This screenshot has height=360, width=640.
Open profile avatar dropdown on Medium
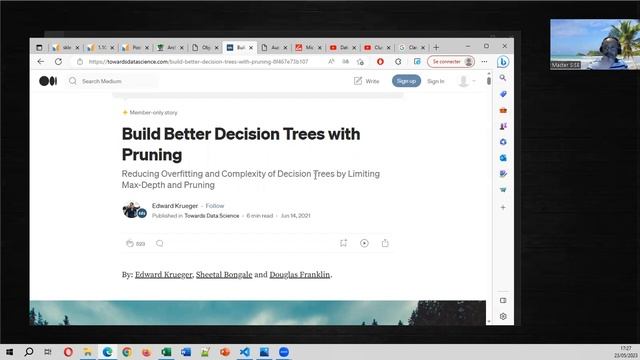[x=467, y=81]
